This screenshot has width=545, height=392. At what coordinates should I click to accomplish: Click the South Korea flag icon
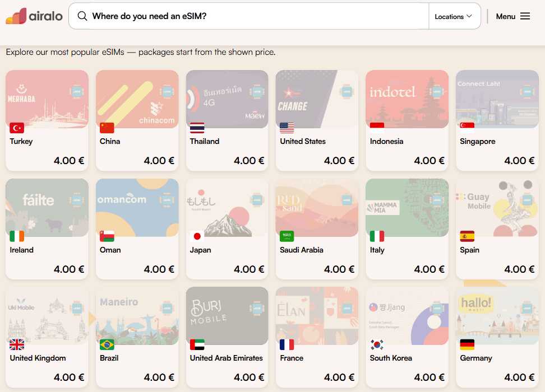click(x=377, y=345)
